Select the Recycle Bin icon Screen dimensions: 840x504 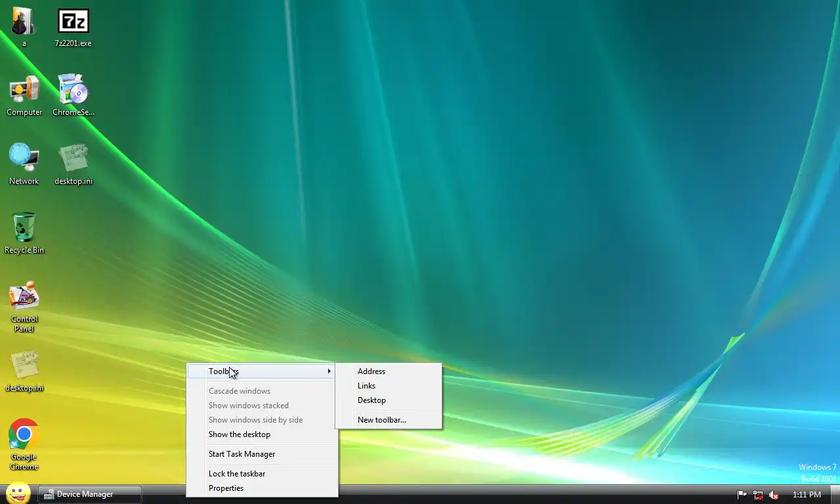24,233
